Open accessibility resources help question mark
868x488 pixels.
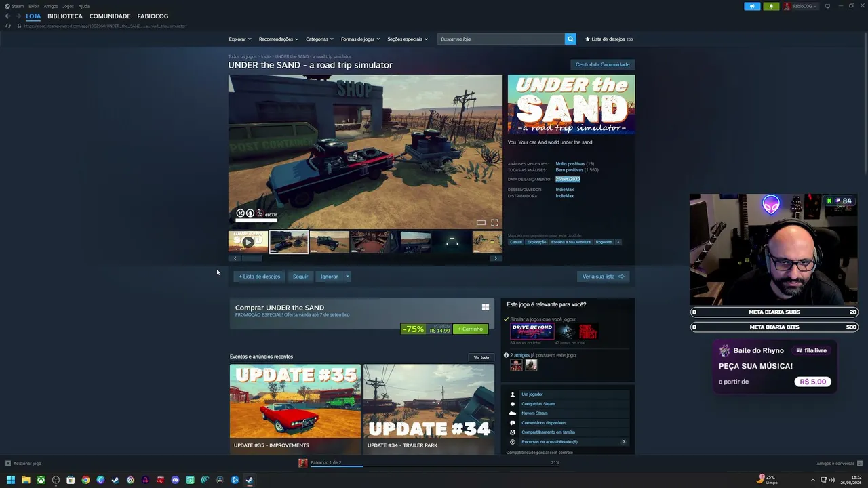point(624,442)
